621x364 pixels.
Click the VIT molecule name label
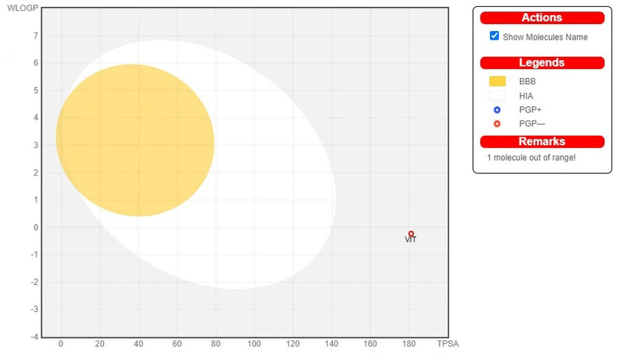411,240
